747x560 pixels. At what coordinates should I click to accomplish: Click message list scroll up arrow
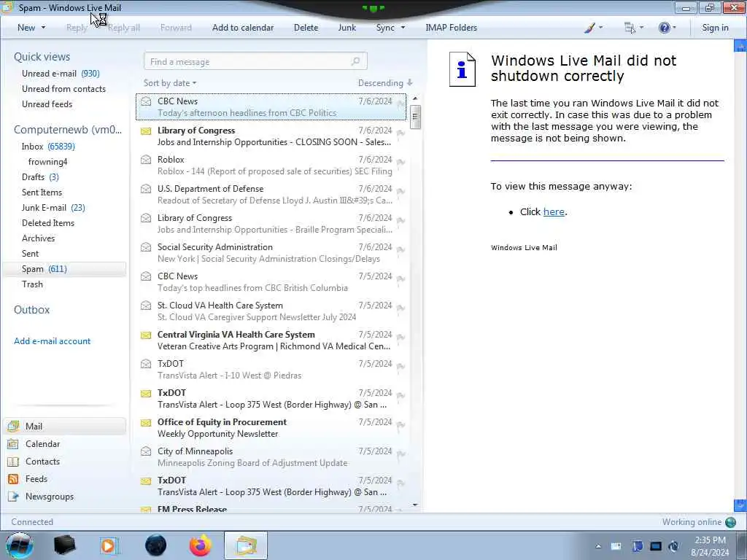pyautogui.click(x=415, y=98)
